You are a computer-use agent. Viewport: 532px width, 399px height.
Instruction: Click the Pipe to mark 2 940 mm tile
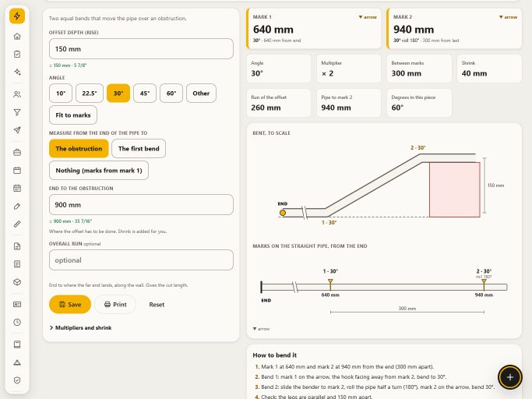click(349, 103)
